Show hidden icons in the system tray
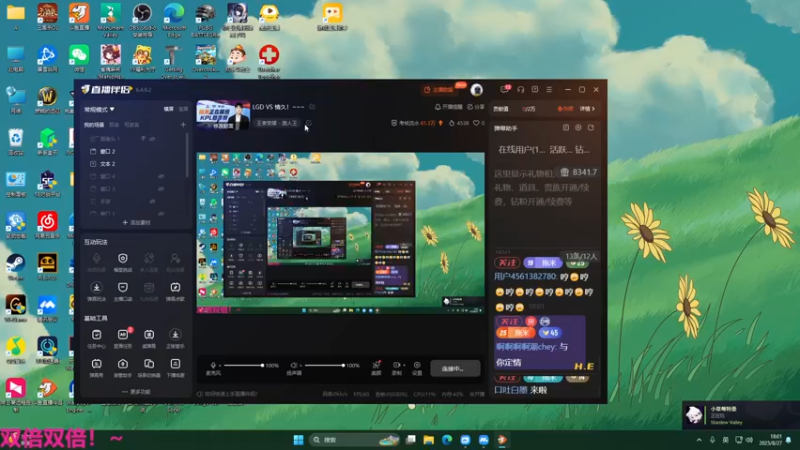 pos(699,440)
